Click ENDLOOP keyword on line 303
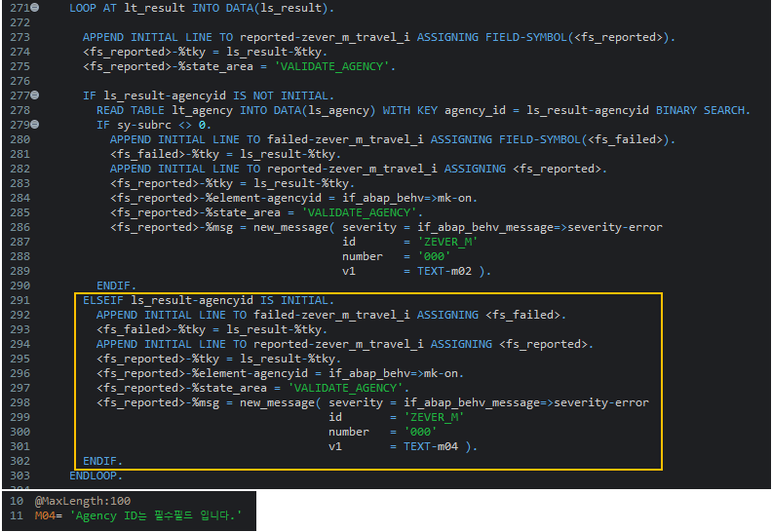Image resolution: width=772 pixels, height=532 pixels. click(93, 475)
